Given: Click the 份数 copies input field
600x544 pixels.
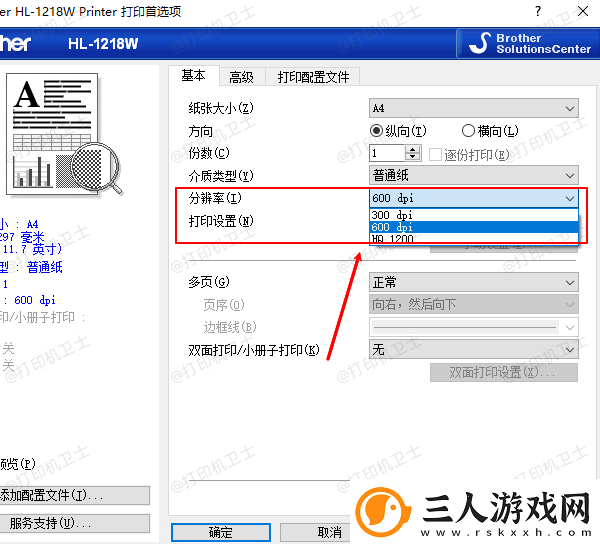Looking at the screenshot, I should click(x=387, y=153).
